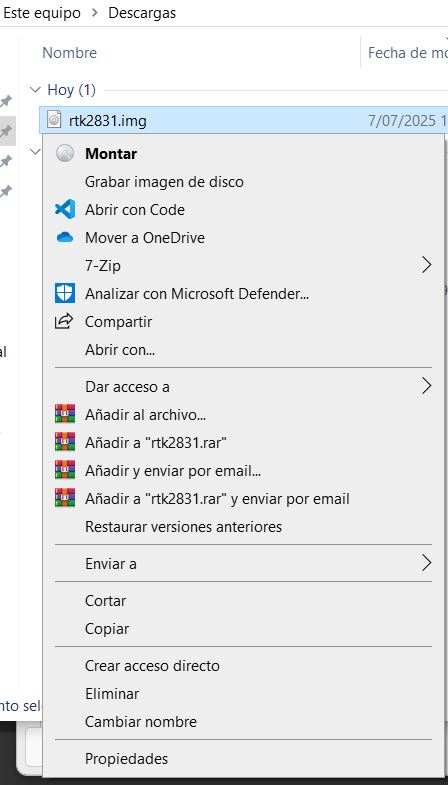Click the OneDrive cloud icon
Image resolution: width=448 pixels, height=785 pixels.
click(x=65, y=237)
